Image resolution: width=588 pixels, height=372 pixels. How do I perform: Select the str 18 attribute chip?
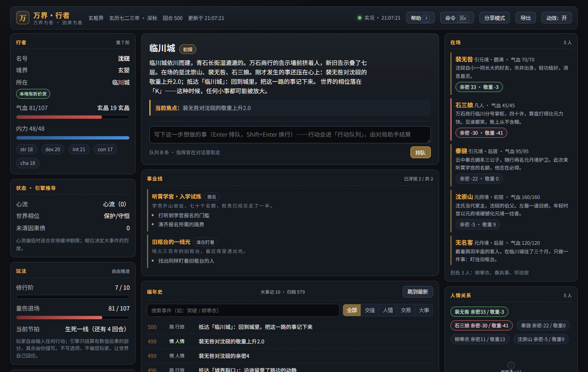pos(27,149)
